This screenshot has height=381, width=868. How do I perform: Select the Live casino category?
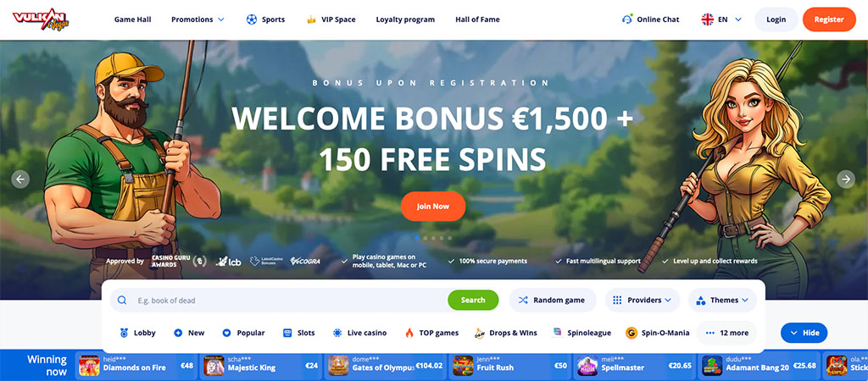pyautogui.click(x=359, y=333)
